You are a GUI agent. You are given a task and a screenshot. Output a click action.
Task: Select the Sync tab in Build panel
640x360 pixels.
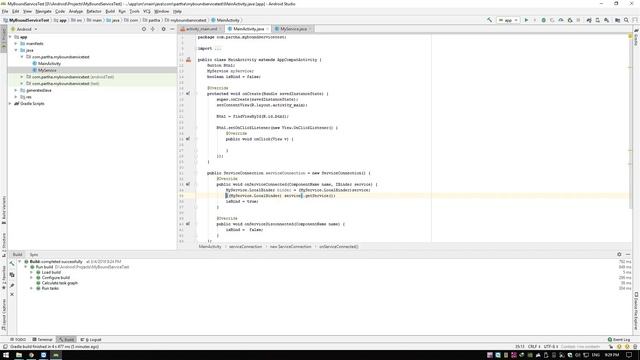[34, 255]
